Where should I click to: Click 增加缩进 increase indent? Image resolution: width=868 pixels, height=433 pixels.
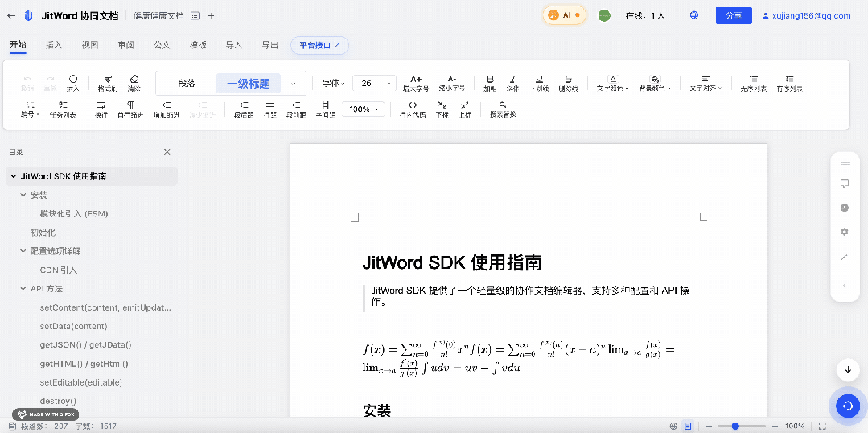click(166, 109)
